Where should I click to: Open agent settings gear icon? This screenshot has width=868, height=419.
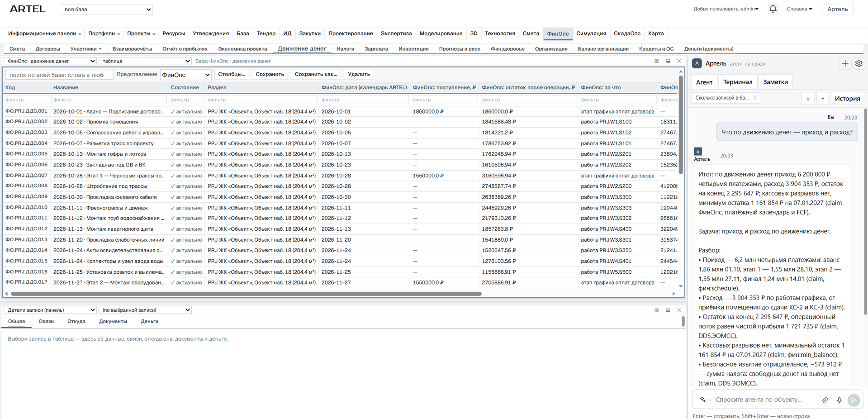point(859,63)
